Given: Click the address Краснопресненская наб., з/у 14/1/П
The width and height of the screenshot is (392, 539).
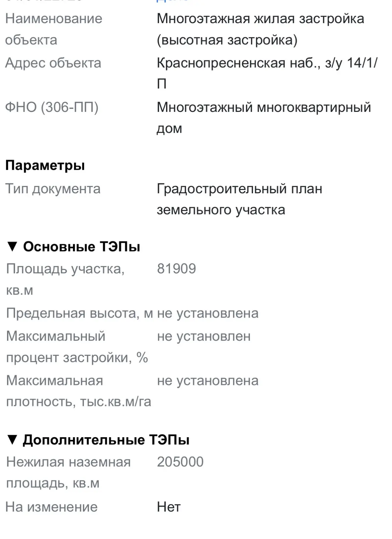Looking at the screenshot, I should pyautogui.click(x=267, y=73).
